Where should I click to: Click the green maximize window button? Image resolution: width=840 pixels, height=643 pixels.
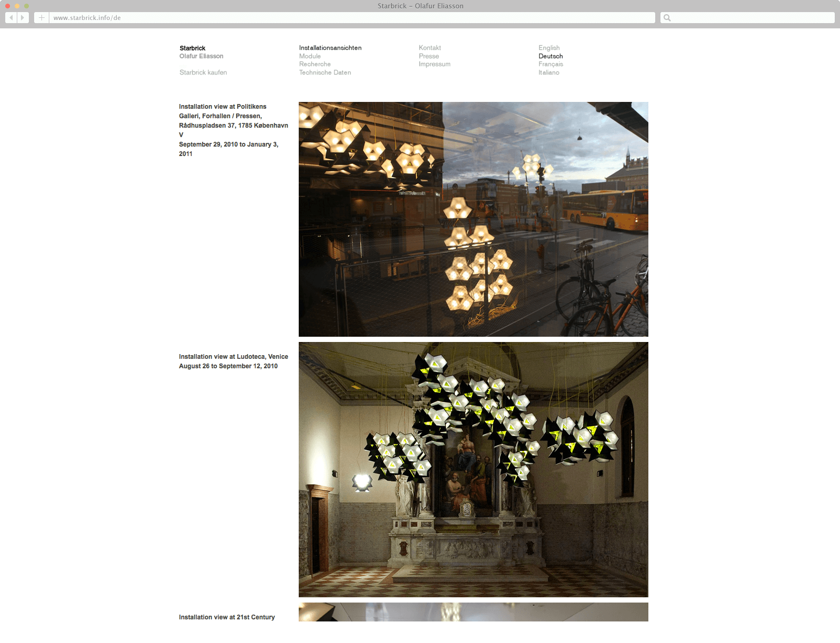click(x=26, y=6)
